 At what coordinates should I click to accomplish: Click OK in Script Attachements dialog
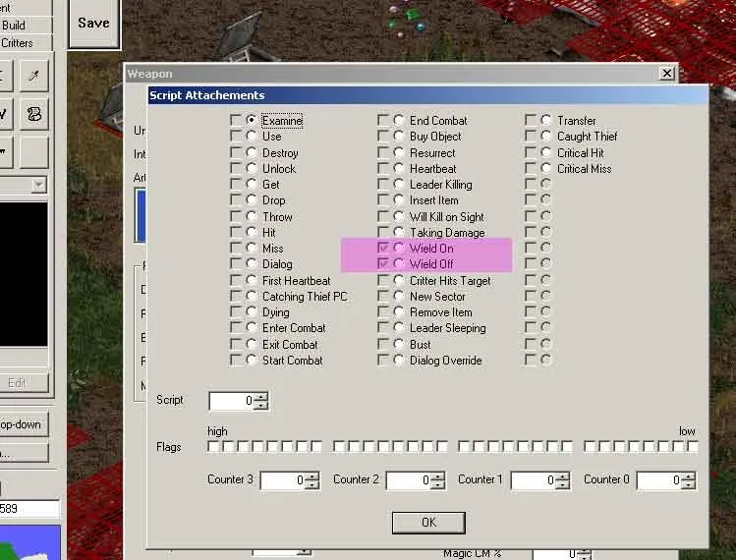pyautogui.click(x=427, y=522)
